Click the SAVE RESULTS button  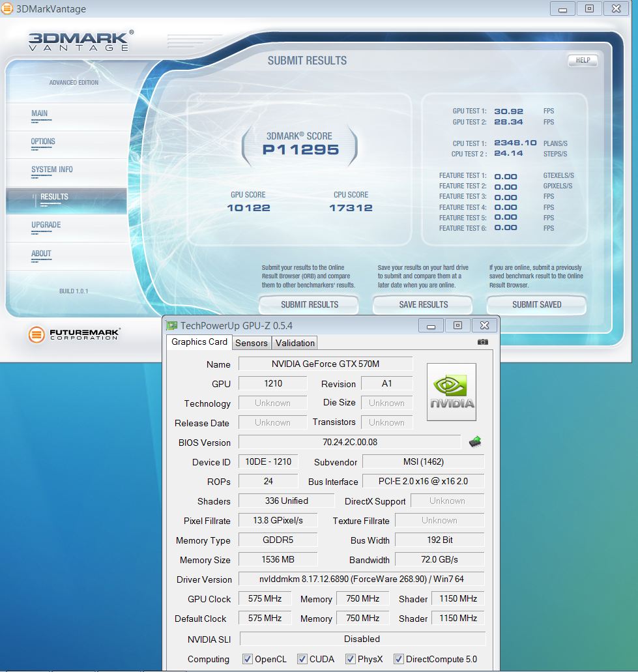pos(423,305)
